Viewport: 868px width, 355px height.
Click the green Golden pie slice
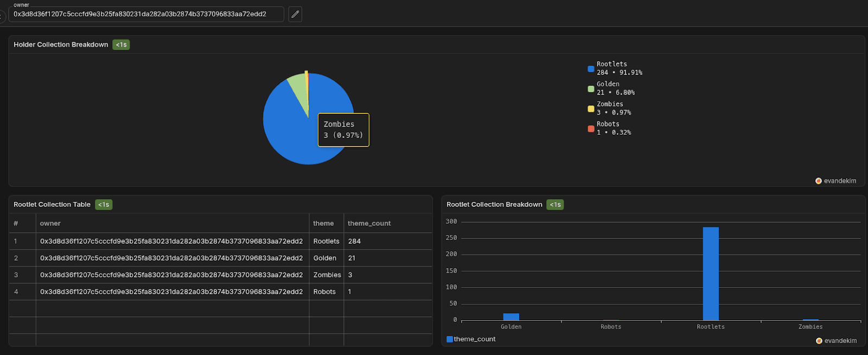tap(299, 90)
